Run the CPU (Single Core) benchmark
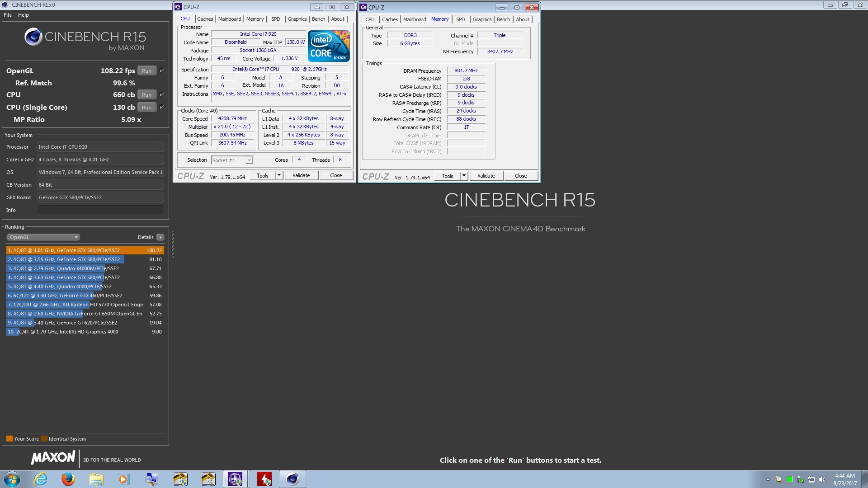The height and width of the screenshot is (488, 868). coord(146,107)
